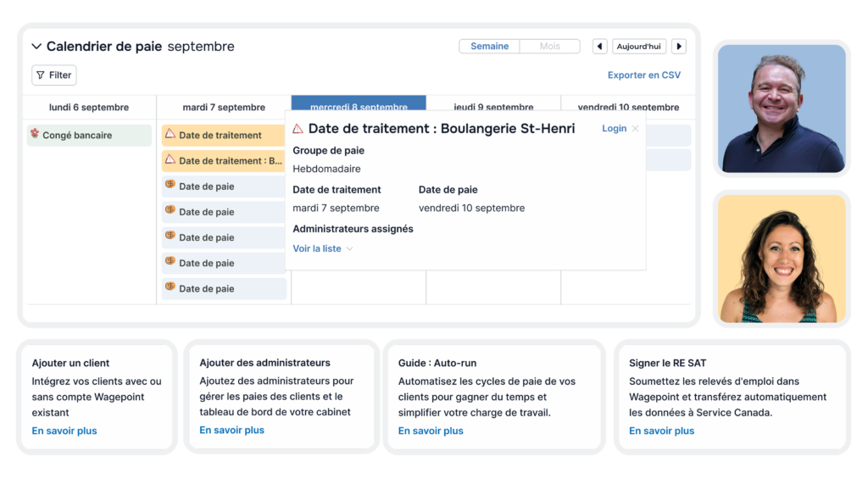Viewport: 868px width, 501px height.
Task: Switch to the Semaine view
Action: tap(489, 47)
